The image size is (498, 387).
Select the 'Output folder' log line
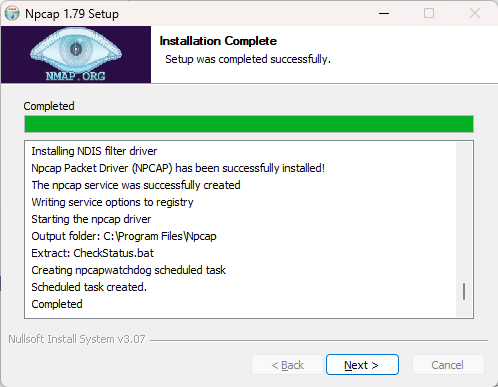(x=124, y=236)
